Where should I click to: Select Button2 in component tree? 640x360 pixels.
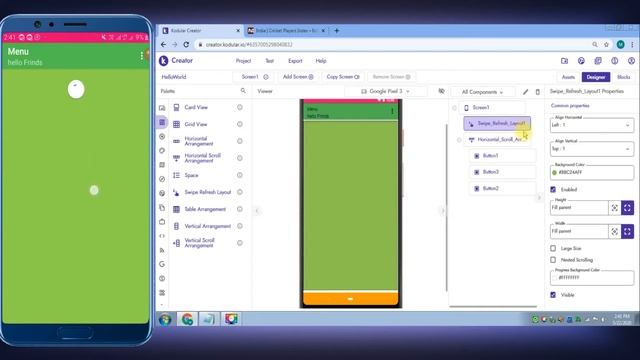tap(502, 189)
